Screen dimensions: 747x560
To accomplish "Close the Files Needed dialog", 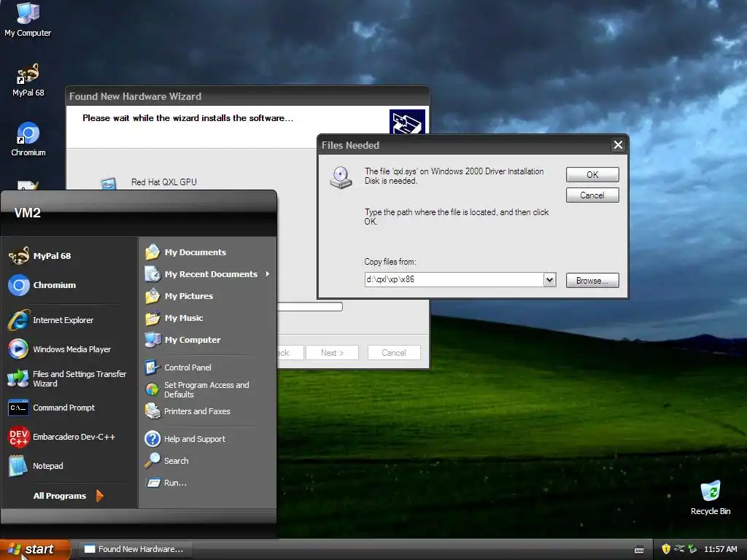I will pyautogui.click(x=618, y=145).
